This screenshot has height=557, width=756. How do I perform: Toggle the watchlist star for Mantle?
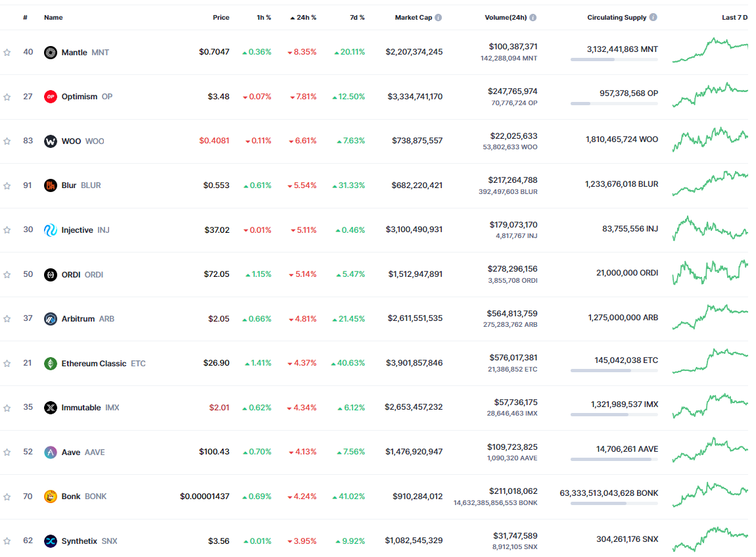(7, 52)
